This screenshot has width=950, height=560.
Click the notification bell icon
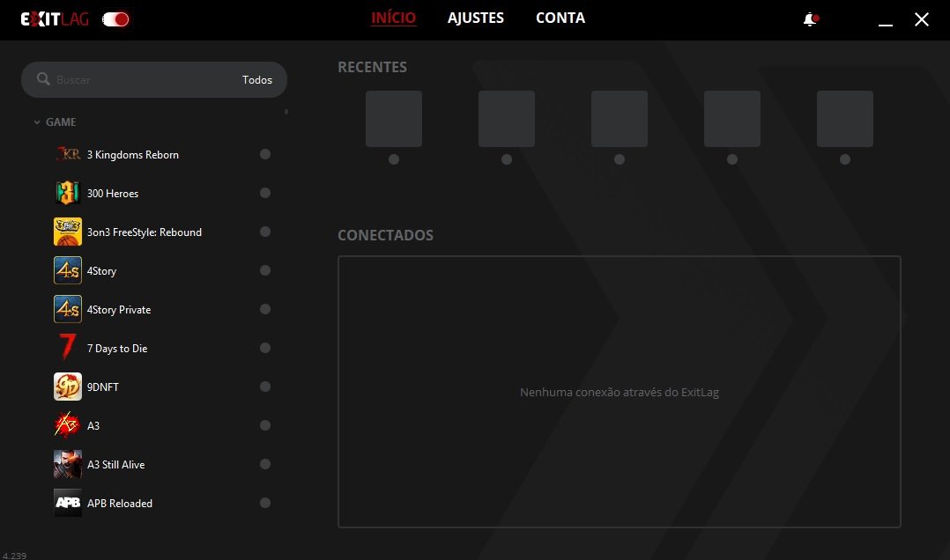(810, 19)
